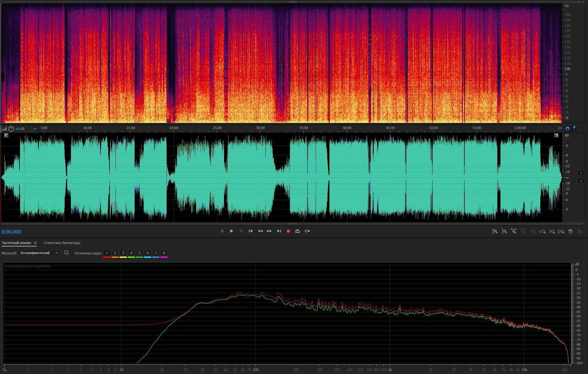The height and width of the screenshot is (374, 588).
Task: Click hold frame button 1
Action: (x=107, y=253)
